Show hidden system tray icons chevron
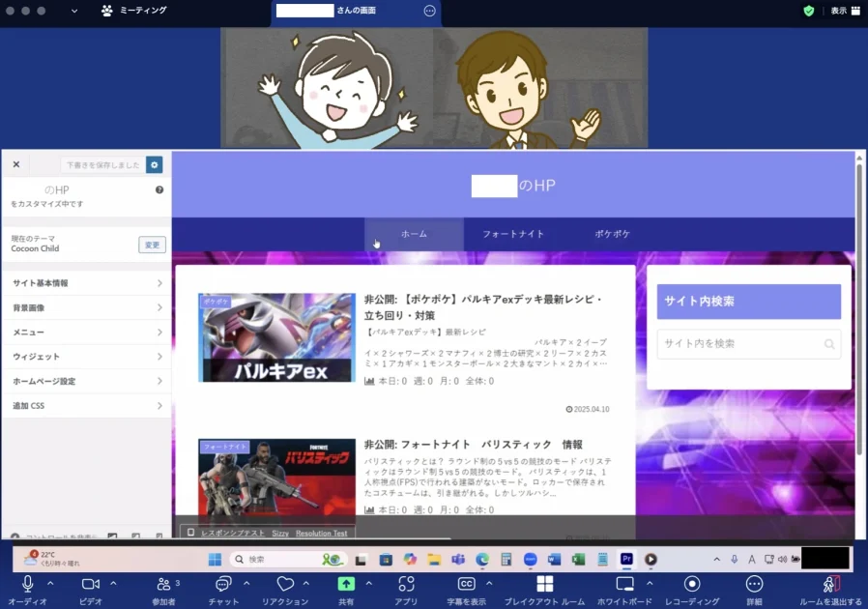The width and height of the screenshot is (868, 609). [717, 559]
